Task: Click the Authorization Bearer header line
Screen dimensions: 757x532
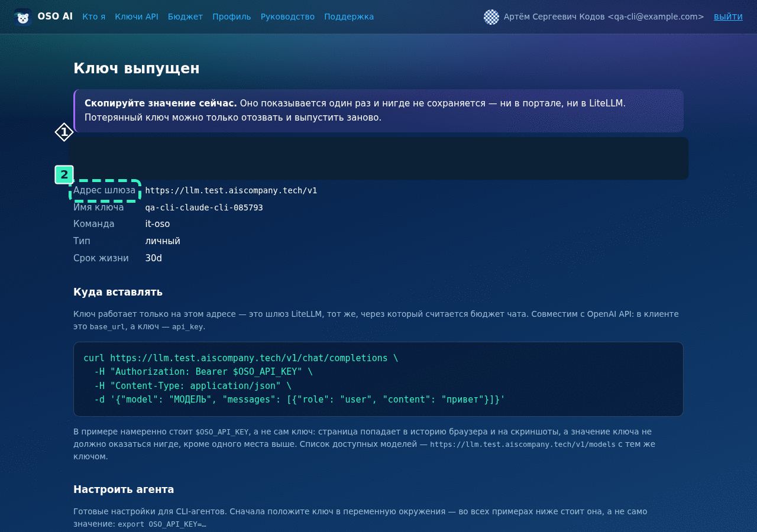Action: pyautogui.click(x=203, y=372)
